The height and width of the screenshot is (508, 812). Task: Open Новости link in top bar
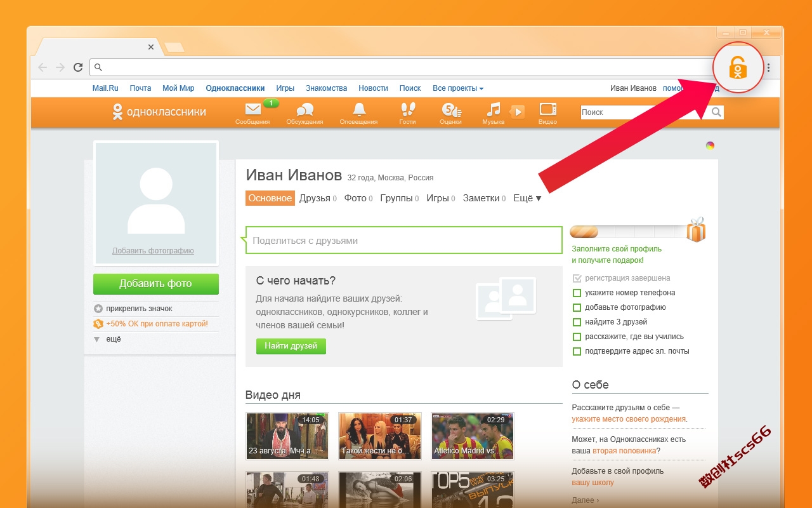coord(373,88)
